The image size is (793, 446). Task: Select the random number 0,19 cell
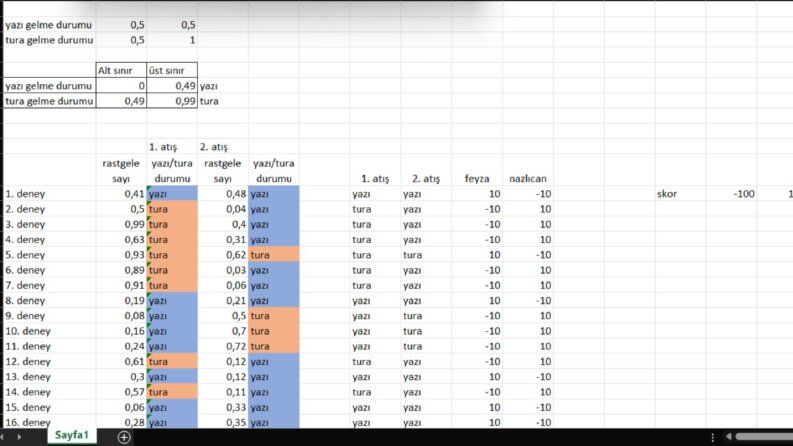point(121,300)
